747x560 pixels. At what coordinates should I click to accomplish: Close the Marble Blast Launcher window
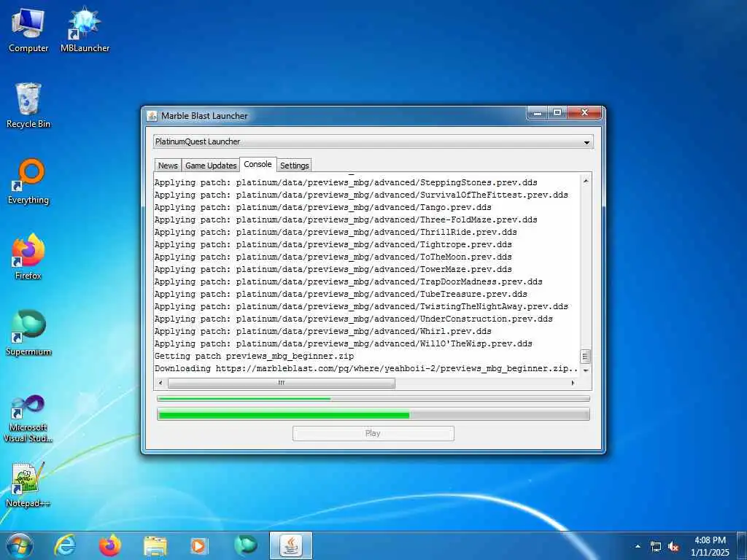[x=584, y=113]
